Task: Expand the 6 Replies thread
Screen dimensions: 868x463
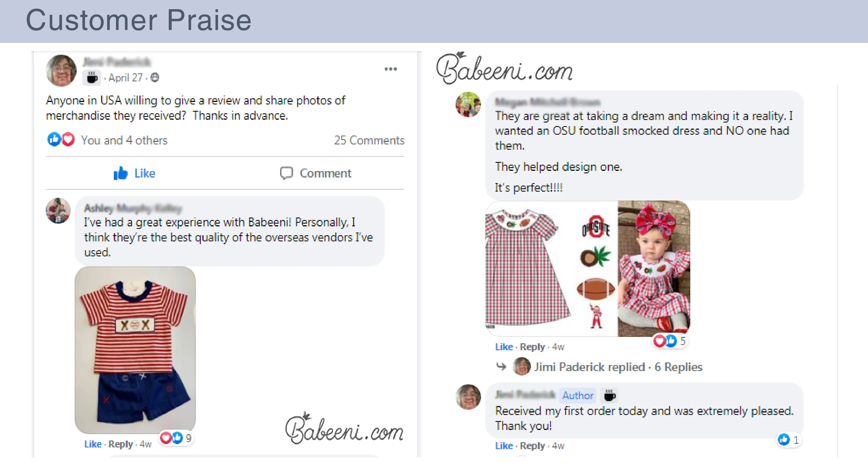Action: tap(678, 367)
